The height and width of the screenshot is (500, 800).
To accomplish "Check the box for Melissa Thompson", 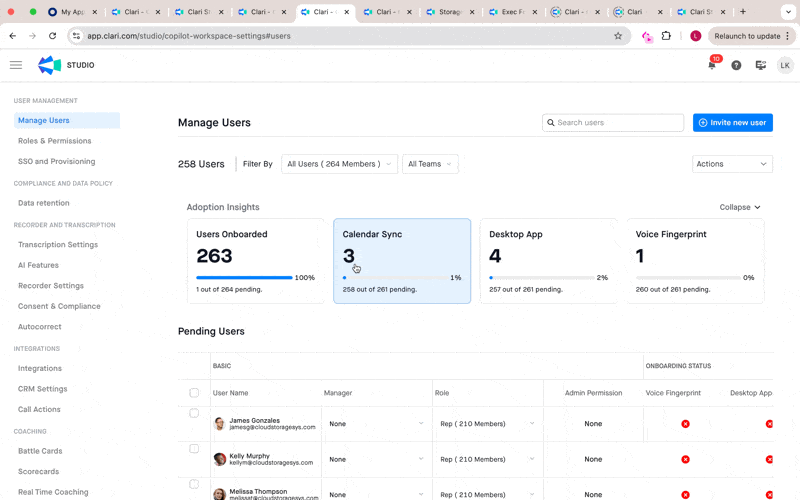I will pyautogui.click(x=194, y=484).
